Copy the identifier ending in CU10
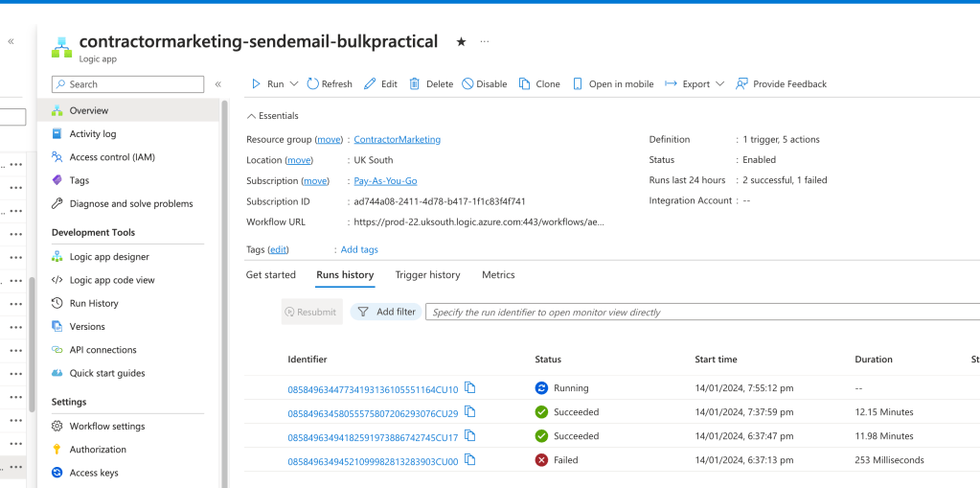Screen dimensions: 980x488 click(x=470, y=388)
